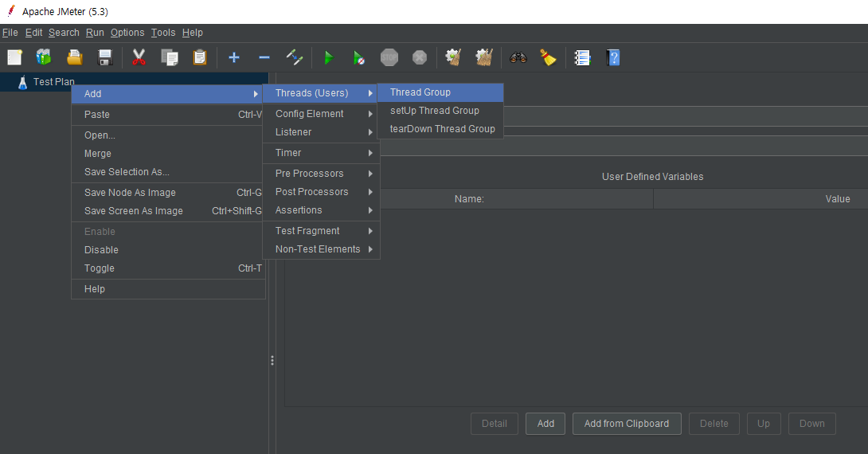Click the Add from Clipboard button
The image size is (868, 454).
627,424
